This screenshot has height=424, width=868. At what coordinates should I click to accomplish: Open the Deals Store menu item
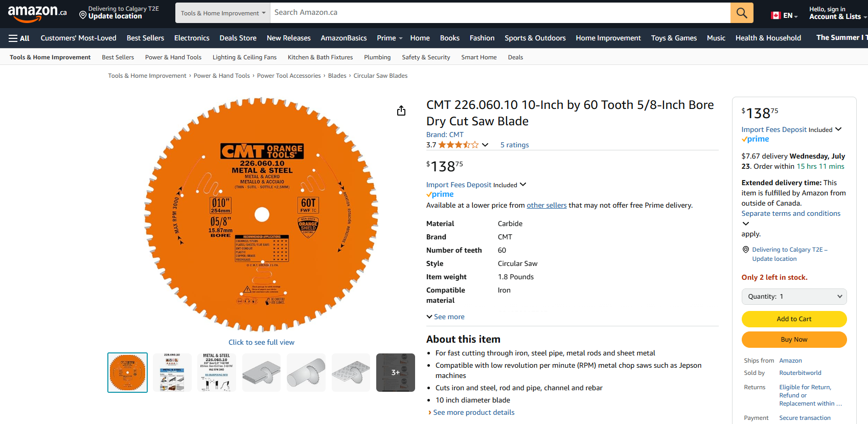click(238, 38)
